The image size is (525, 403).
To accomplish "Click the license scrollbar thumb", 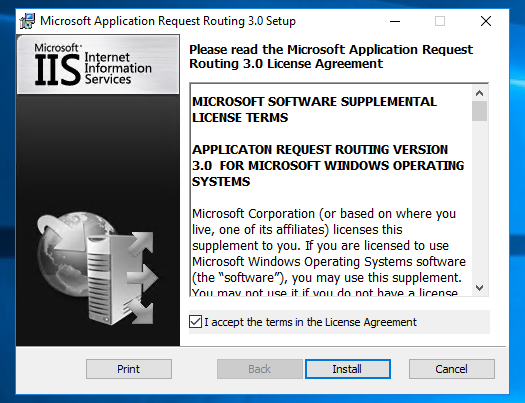I will click(479, 111).
